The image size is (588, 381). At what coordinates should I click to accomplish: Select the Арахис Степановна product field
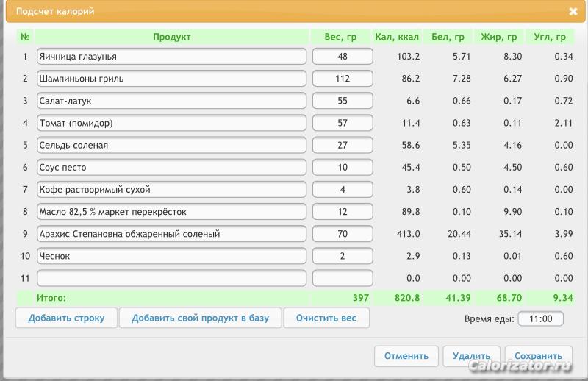[x=171, y=234]
